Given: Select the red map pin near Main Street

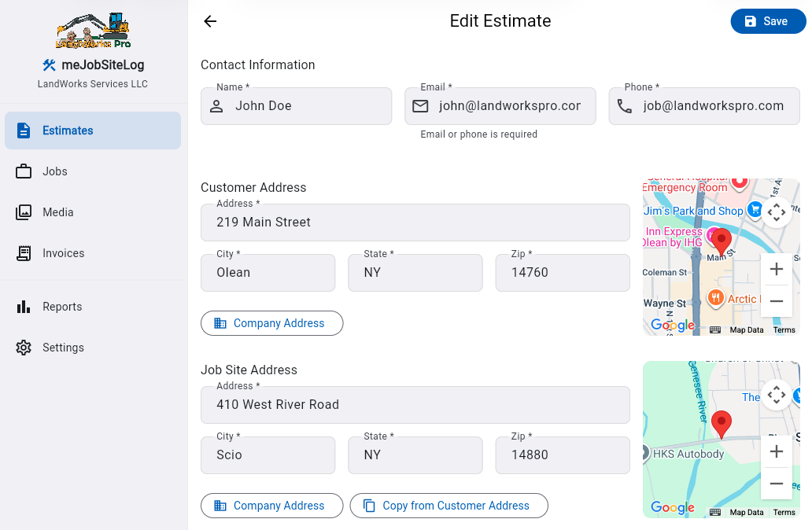Looking at the screenshot, I should [722, 240].
